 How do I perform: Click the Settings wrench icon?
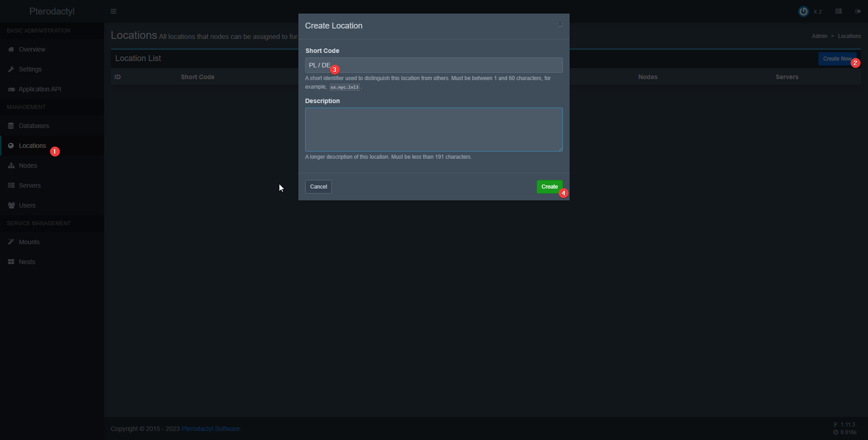point(11,69)
